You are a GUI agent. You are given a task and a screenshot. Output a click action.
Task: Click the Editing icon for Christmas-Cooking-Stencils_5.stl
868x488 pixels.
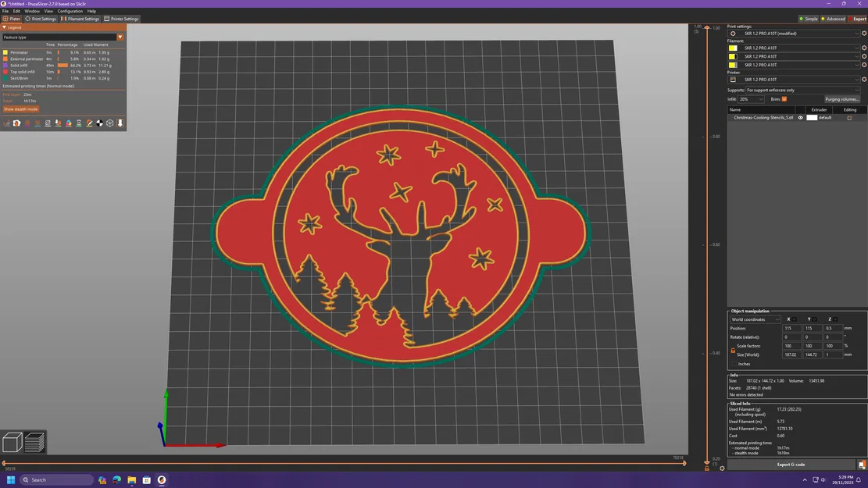tap(850, 118)
